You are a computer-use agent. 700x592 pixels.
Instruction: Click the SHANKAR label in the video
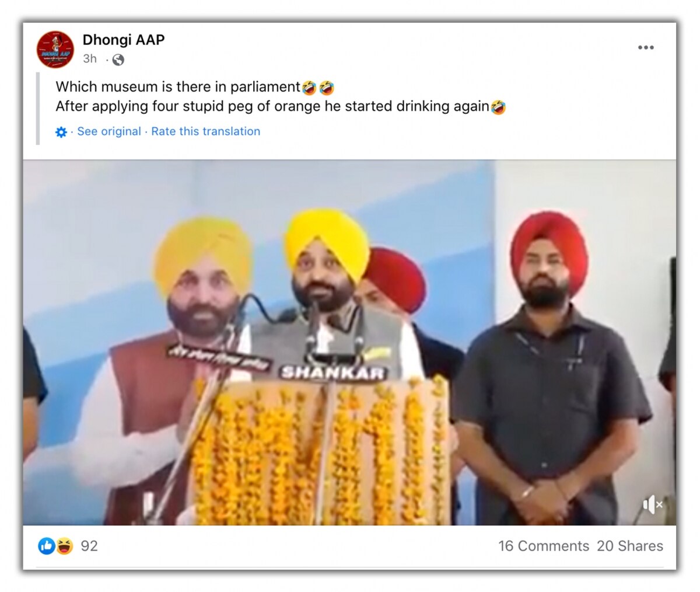coord(333,373)
